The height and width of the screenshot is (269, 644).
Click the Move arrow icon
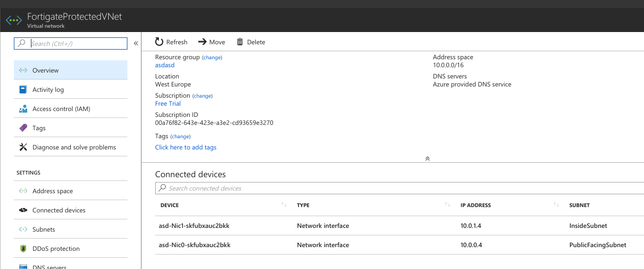pos(202,42)
